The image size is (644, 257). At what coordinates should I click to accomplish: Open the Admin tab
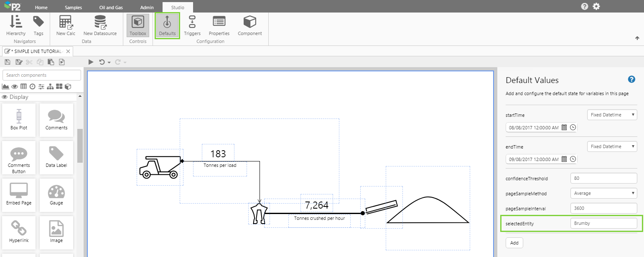147,8
